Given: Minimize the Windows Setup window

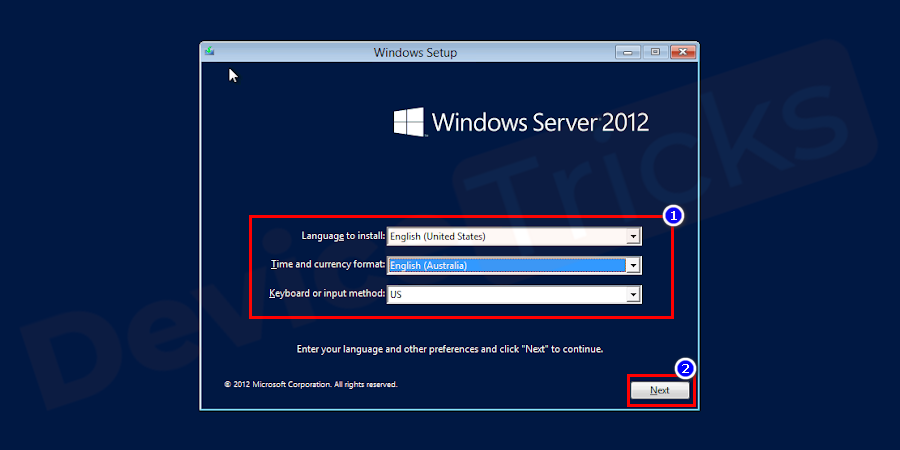Looking at the screenshot, I should tap(629, 52).
